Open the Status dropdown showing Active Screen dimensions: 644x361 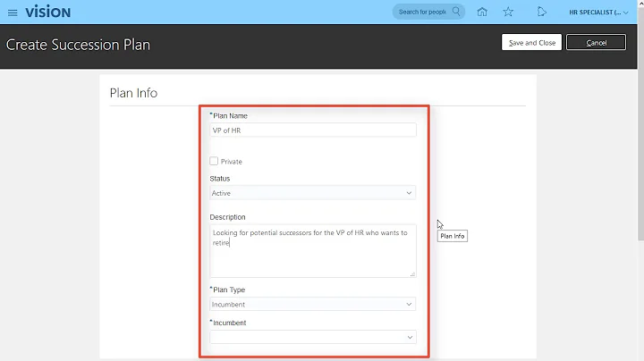312,193
